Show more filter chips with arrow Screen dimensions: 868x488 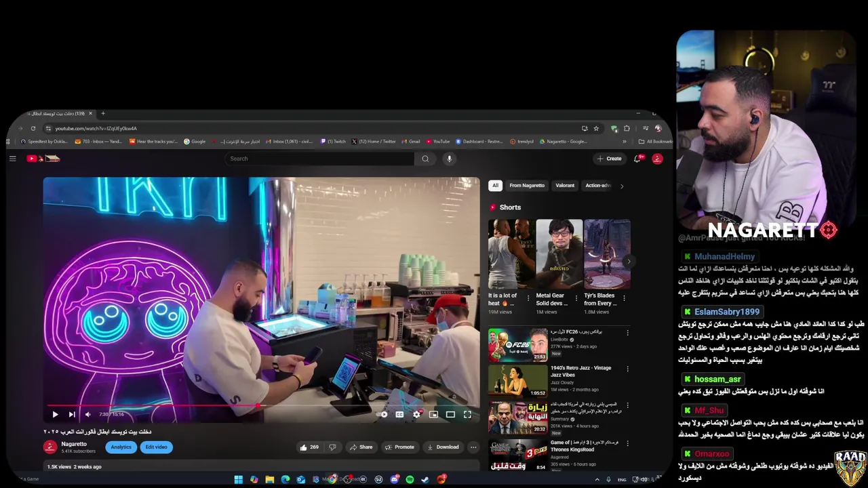click(622, 186)
